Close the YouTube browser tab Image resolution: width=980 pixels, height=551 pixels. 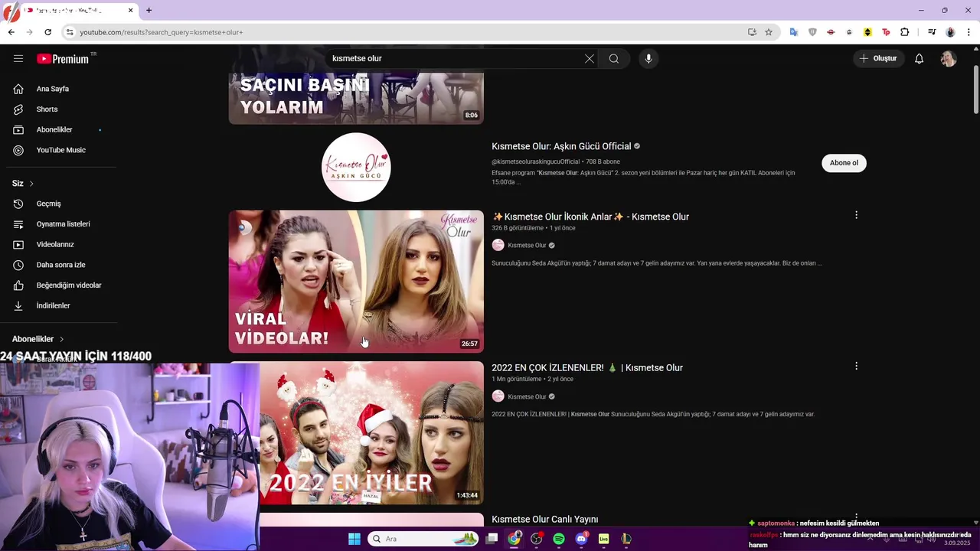[x=130, y=11]
